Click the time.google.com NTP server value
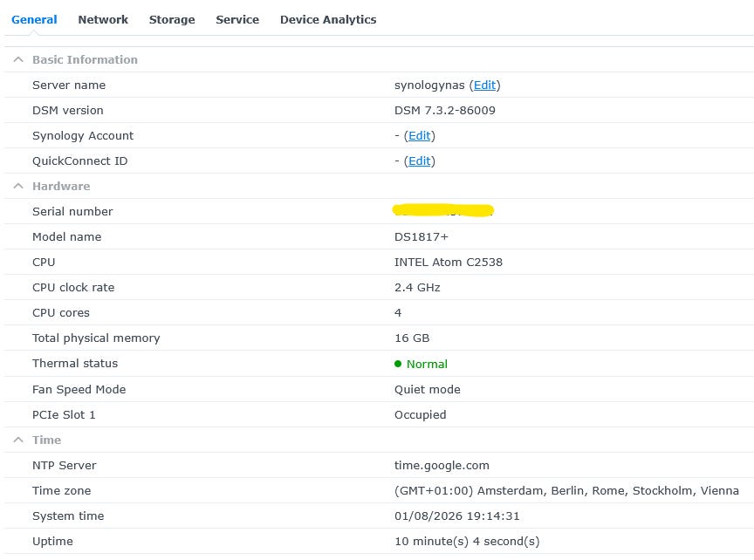This screenshot has height=560, width=754. click(x=442, y=465)
